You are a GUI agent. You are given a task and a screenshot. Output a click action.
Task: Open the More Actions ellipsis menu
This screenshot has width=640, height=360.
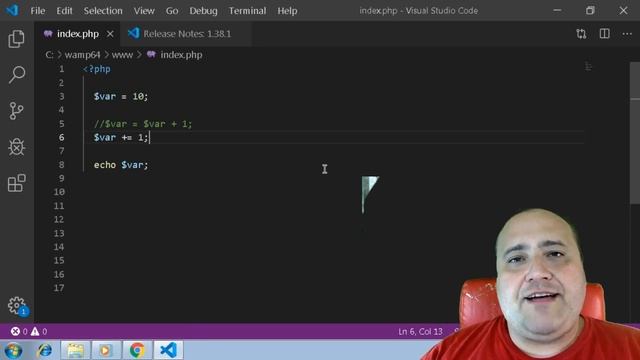(x=627, y=34)
